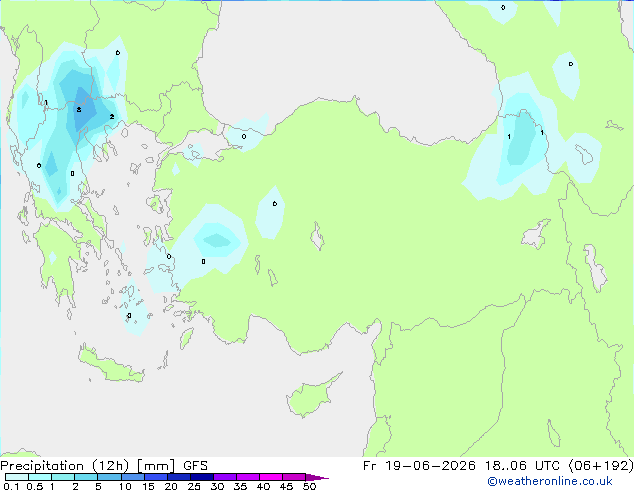The width and height of the screenshot is (634, 490).
Task: Choose the 25–30 mm navy legend swatch
Action: tap(202, 477)
